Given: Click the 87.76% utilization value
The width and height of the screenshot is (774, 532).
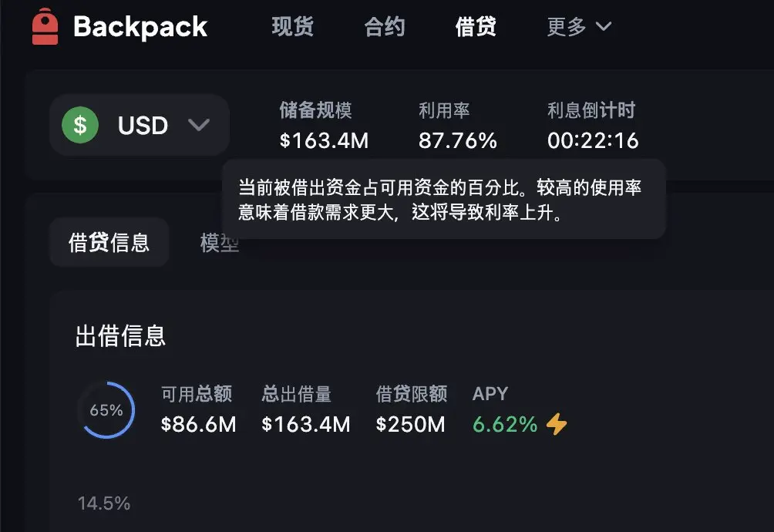Looking at the screenshot, I should [x=458, y=140].
